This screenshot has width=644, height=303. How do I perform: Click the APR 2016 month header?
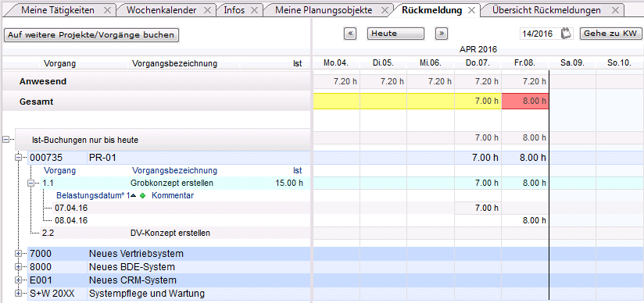pos(478,50)
